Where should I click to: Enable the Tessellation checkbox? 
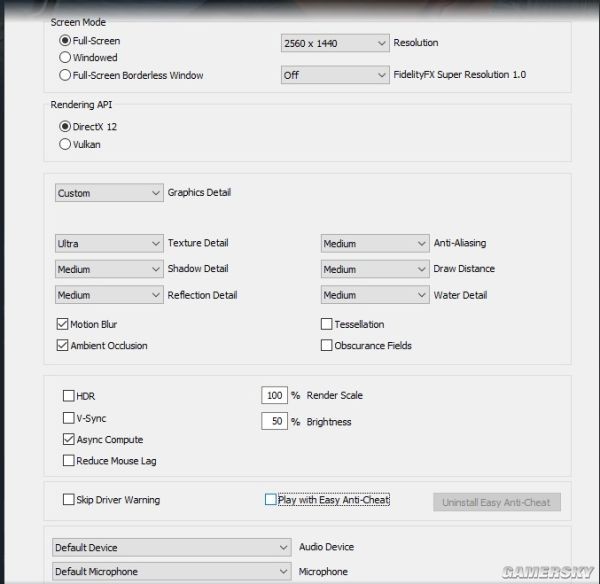click(326, 324)
